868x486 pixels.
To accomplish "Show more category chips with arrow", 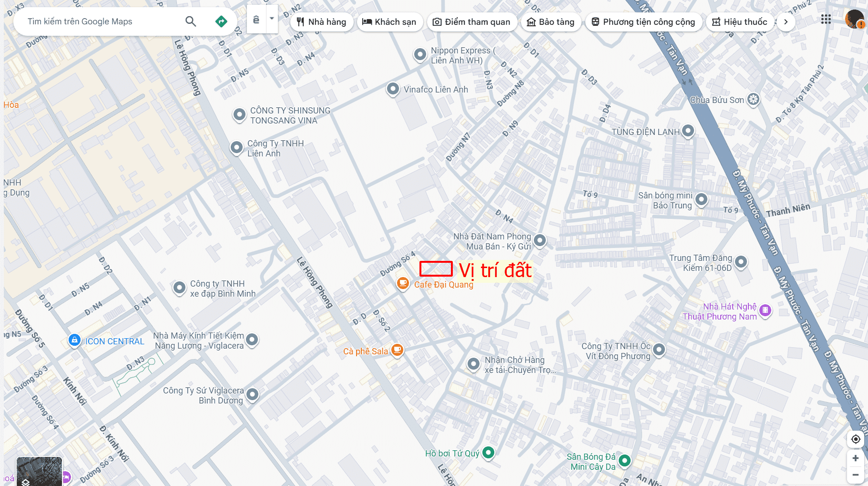I will coord(786,22).
